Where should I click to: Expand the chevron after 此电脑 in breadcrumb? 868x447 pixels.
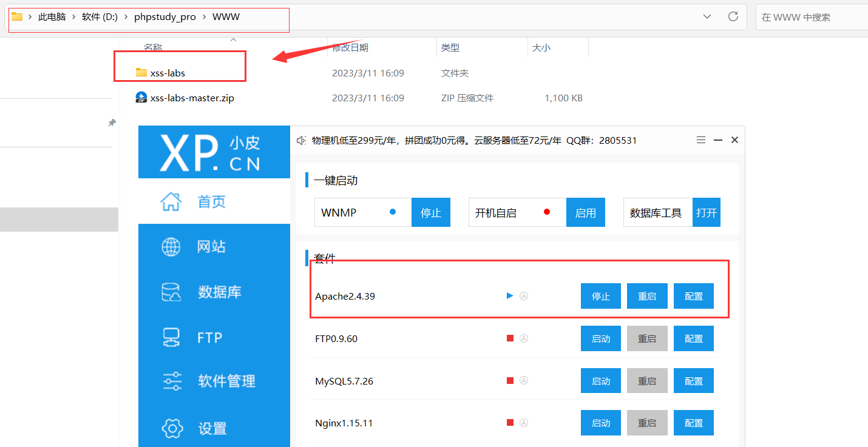pyautogui.click(x=74, y=17)
